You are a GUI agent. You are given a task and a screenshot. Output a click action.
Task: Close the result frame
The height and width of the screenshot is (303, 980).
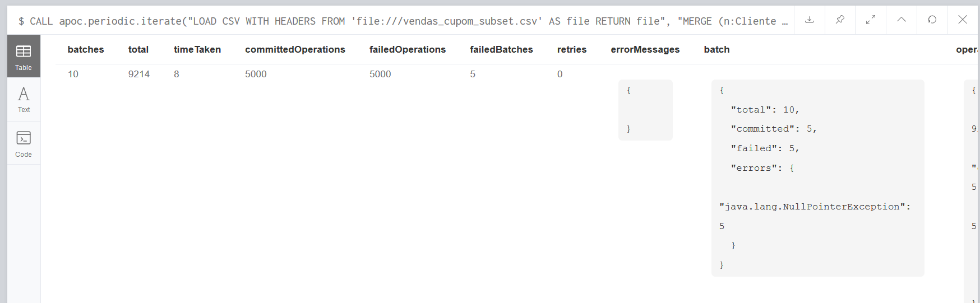[x=963, y=20]
